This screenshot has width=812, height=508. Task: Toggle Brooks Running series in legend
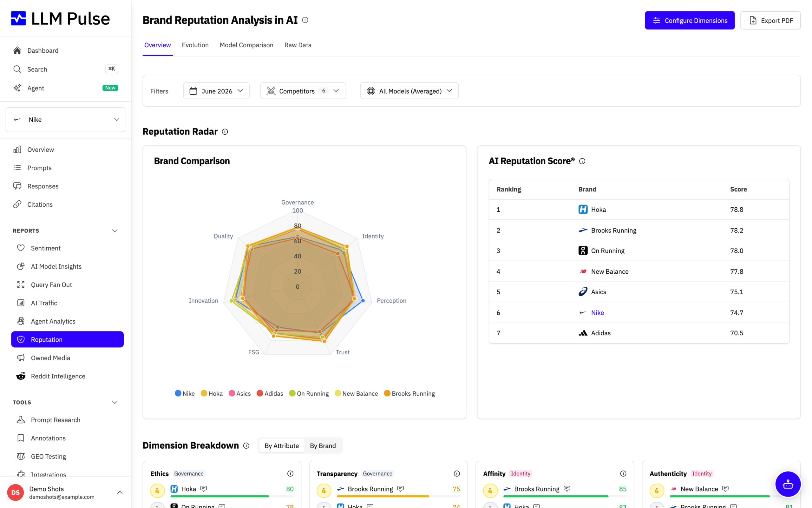(x=409, y=393)
